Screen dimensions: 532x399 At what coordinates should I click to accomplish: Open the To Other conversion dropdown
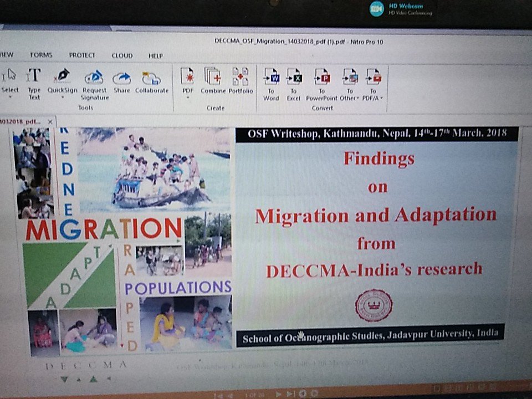click(x=357, y=99)
